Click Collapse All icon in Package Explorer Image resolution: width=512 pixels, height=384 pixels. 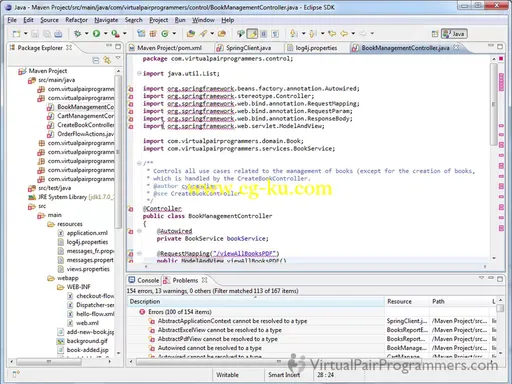[x=96, y=60]
